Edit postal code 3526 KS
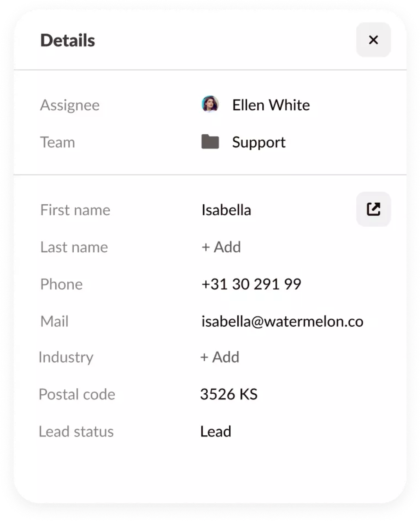Image resolution: width=420 pixels, height=521 pixels. tap(229, 394)
